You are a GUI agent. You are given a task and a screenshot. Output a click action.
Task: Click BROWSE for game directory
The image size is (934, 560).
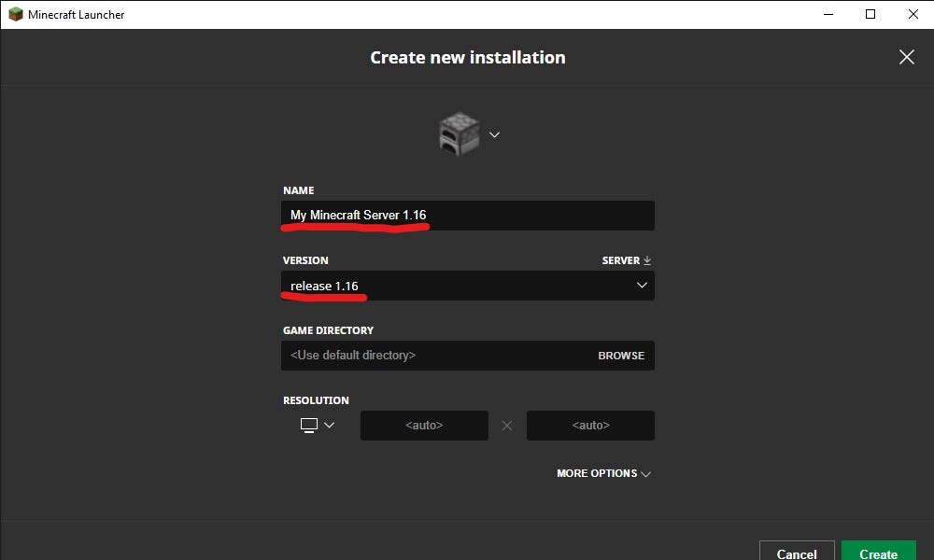point(621,356)
